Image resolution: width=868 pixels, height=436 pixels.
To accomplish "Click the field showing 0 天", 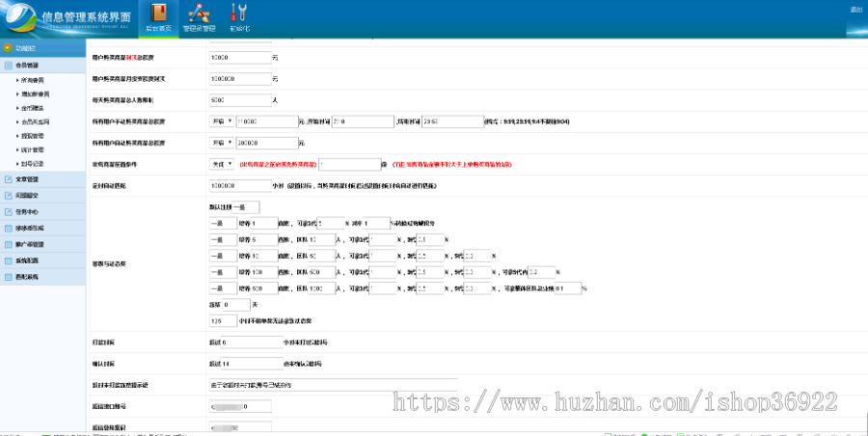I will (236, 305).
